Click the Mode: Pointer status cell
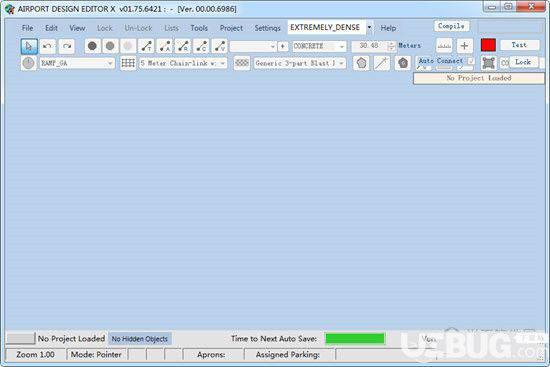 pos(96,355)
